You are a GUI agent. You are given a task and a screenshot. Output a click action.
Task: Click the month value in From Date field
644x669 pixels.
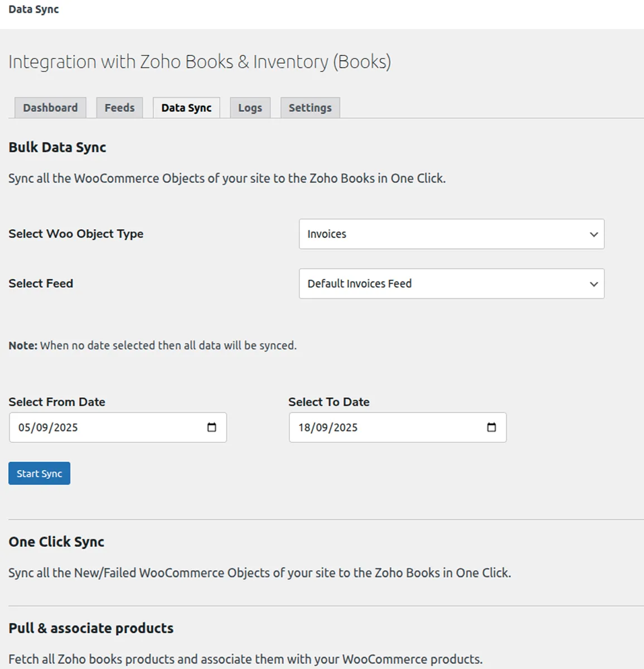(x=42, y=428)
